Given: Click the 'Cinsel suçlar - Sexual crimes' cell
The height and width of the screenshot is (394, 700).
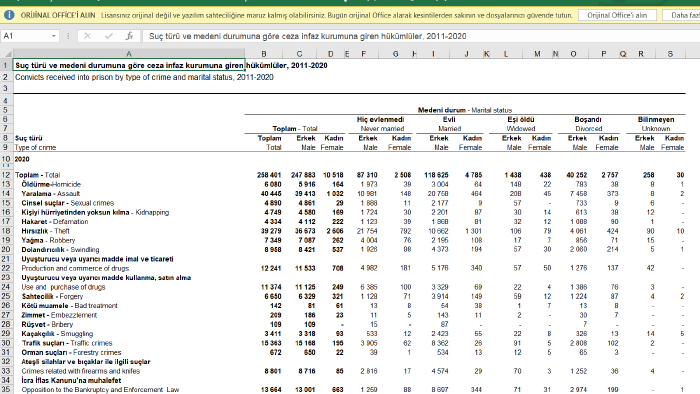Looking at the screenshot, I should pyautogui.click(x=67, y=203).
